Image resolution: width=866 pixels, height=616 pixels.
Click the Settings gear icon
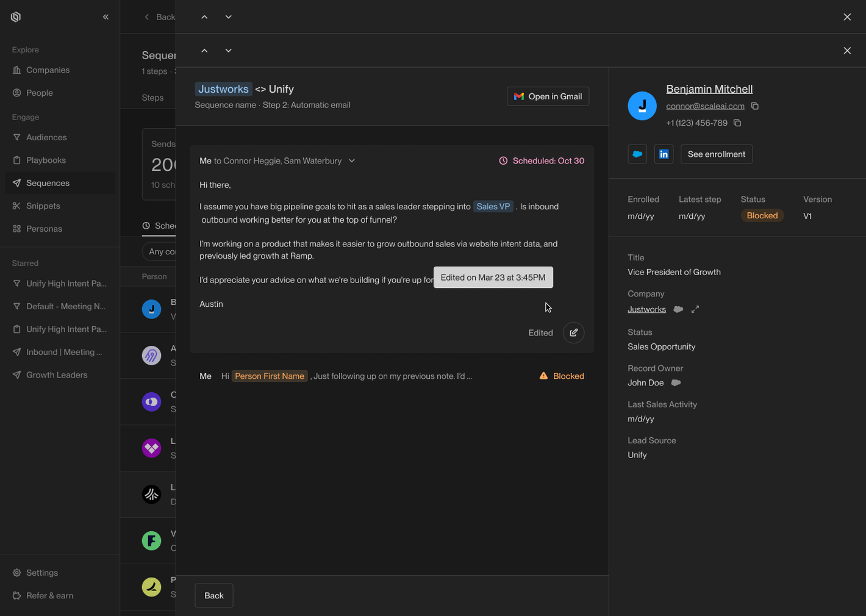[17, 573]
